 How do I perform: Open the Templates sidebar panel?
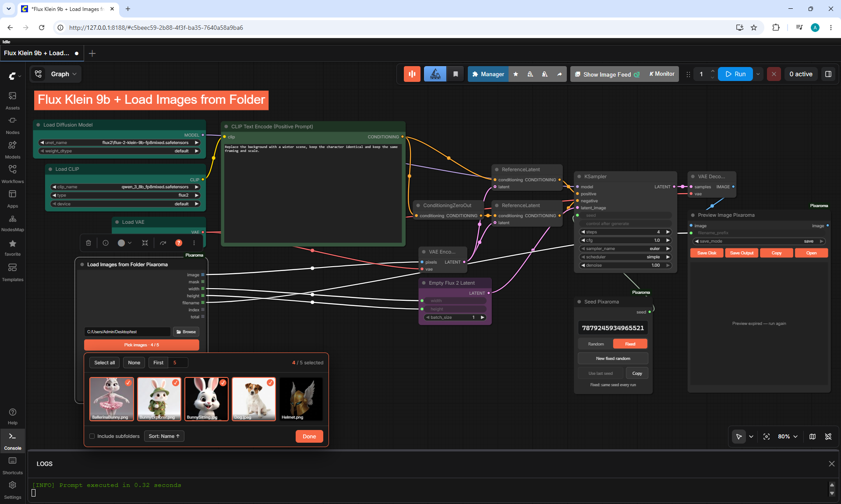coord(13,272)
